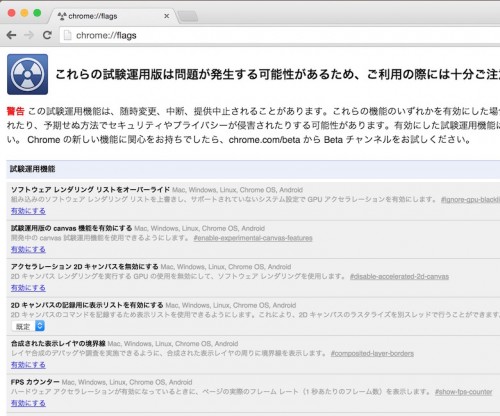The width and height of the screenshot is (500, 416).
Task: Click the red 警告 warning label
Action: point(16,111)
